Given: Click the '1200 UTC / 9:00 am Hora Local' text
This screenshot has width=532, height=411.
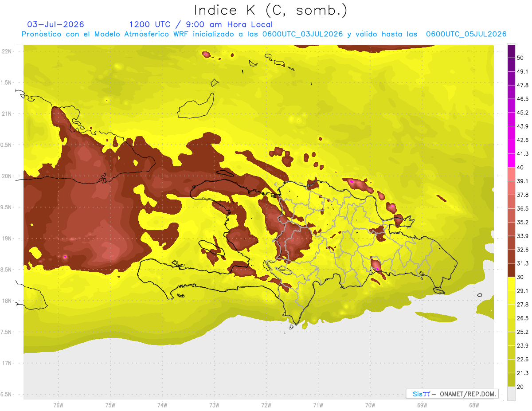Looking at the screenshot, I should pyautogui.click(x=201, y=24).
